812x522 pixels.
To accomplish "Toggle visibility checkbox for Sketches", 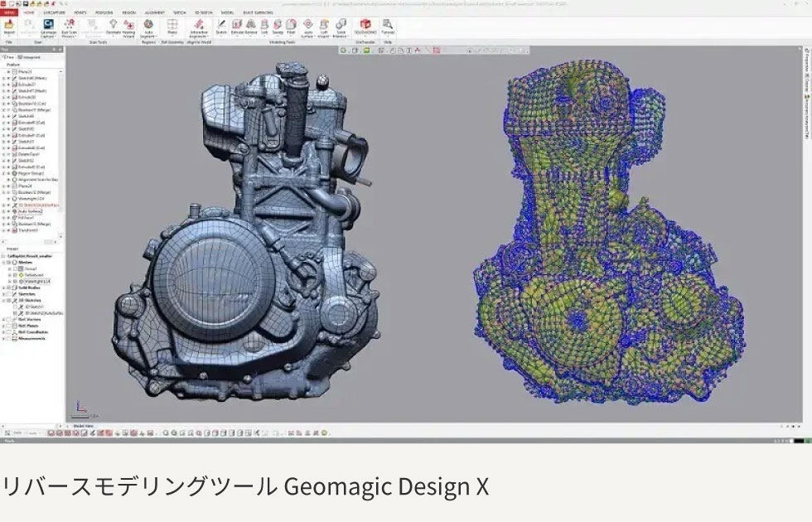I will (x=8, y=294).
